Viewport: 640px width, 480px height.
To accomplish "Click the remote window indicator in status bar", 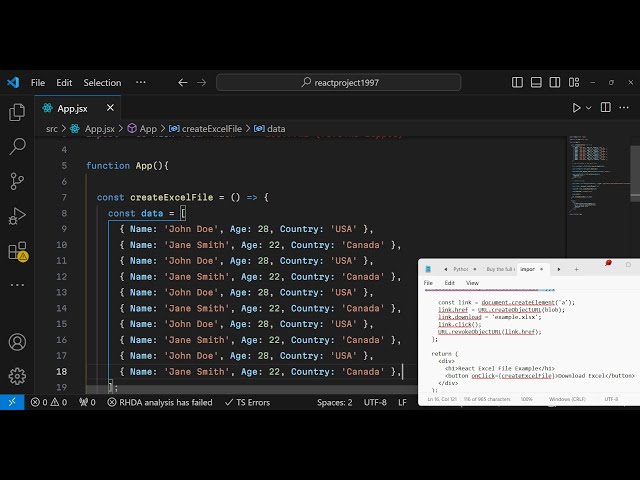I will 11,402.
